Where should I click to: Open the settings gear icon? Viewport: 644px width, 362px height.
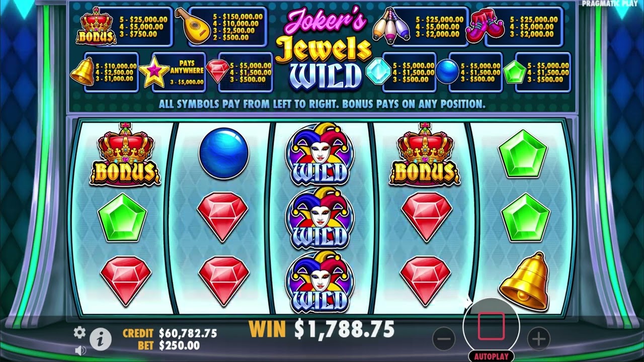79,332
